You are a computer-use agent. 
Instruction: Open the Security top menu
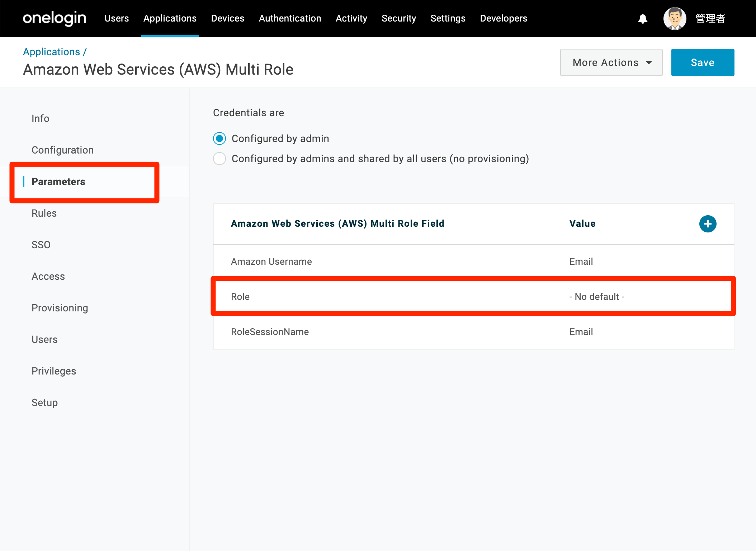point(399,18)
